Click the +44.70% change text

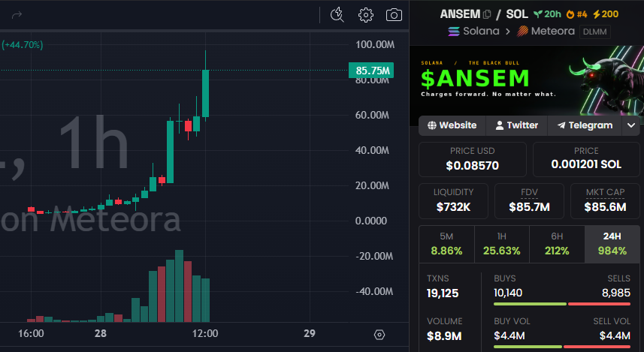23,45
